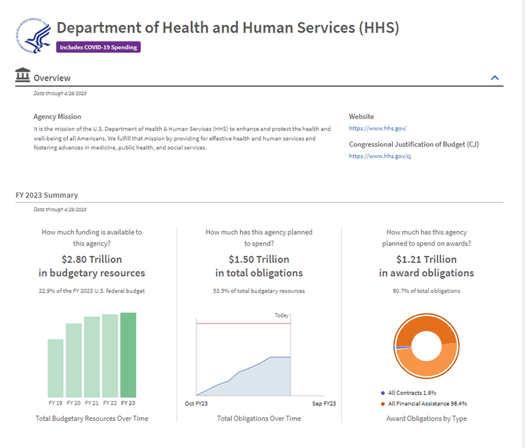Click the dark orange donut chart segment
525x448 pixels.
(425, 323)
